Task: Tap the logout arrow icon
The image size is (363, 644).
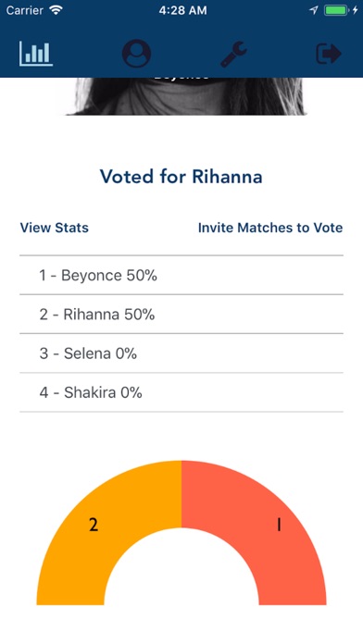Action: 329,54
